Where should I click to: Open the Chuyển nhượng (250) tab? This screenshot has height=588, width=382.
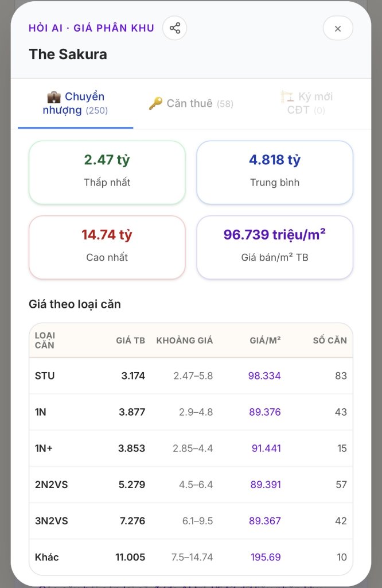click(75, 103)
